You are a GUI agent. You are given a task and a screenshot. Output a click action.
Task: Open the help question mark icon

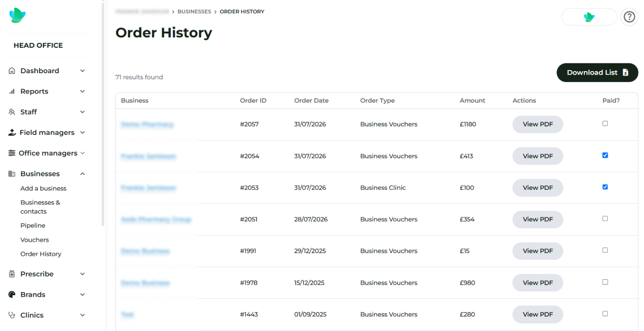click(629, 17)
